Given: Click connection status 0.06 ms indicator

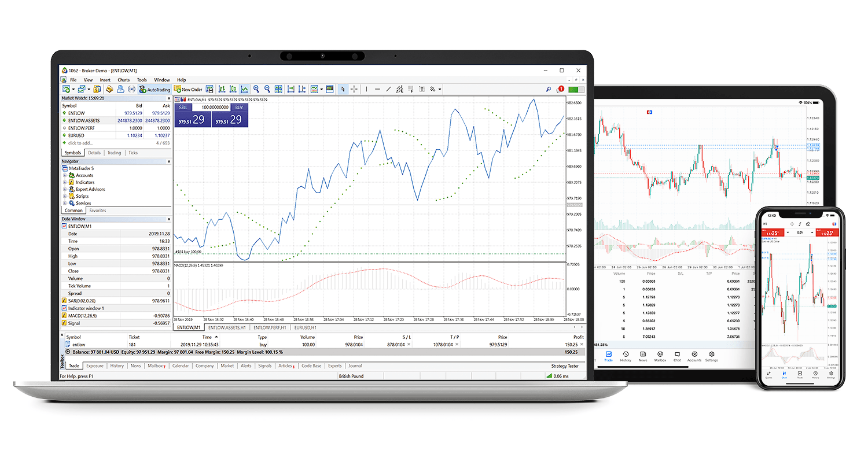Looking at the screenshot, I should (x=557, y=377).
